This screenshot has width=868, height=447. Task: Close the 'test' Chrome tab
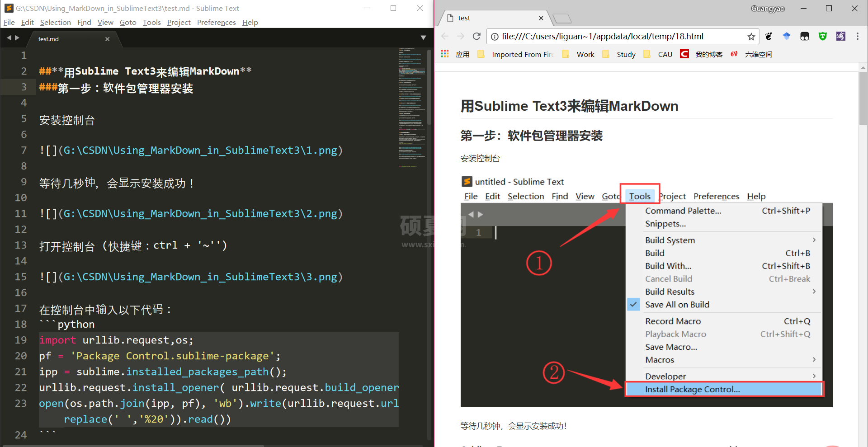pyautogui.click(x=541, y=18)
